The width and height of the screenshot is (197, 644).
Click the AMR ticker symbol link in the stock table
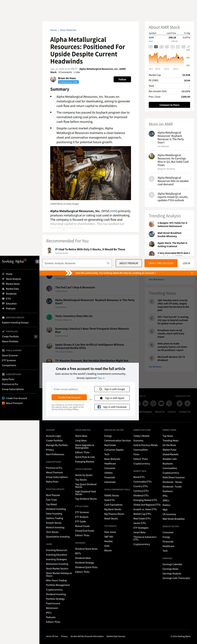coord(151,38)
